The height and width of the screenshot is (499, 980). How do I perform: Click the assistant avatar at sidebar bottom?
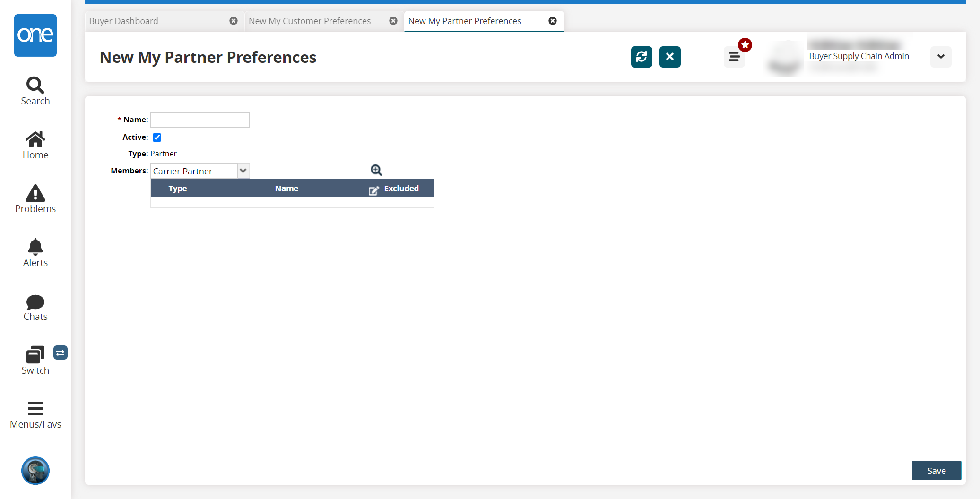35,471
